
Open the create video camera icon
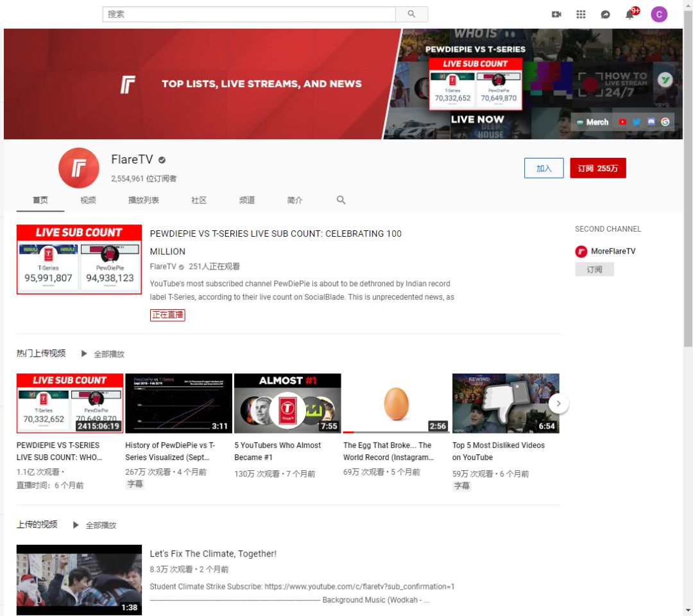[556, 15]
